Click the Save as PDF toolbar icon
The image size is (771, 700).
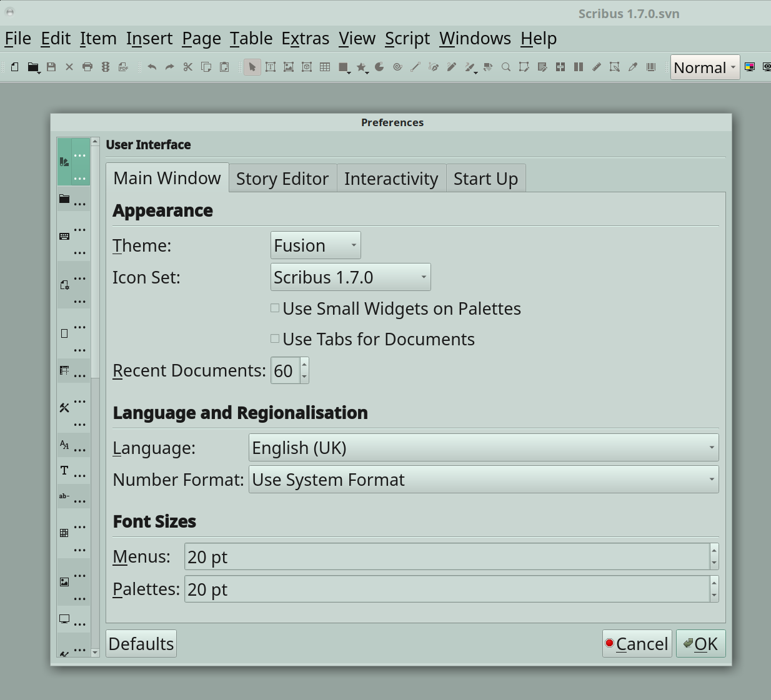coord(124,67)
